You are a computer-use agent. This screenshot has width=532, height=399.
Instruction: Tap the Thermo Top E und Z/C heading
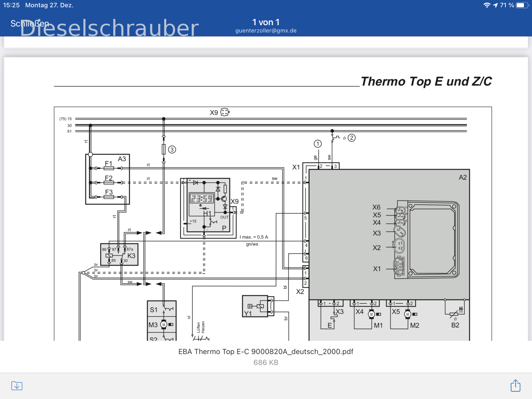tap(426, 81)
